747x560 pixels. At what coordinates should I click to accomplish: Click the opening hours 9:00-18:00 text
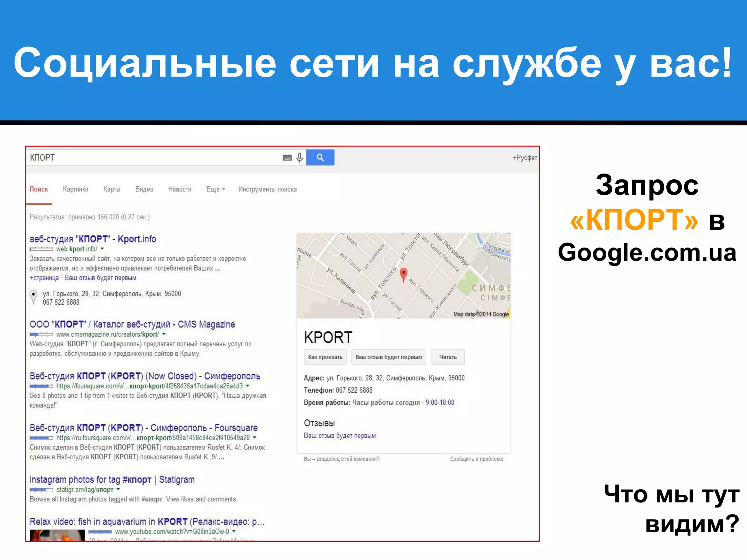pos(440,402)
